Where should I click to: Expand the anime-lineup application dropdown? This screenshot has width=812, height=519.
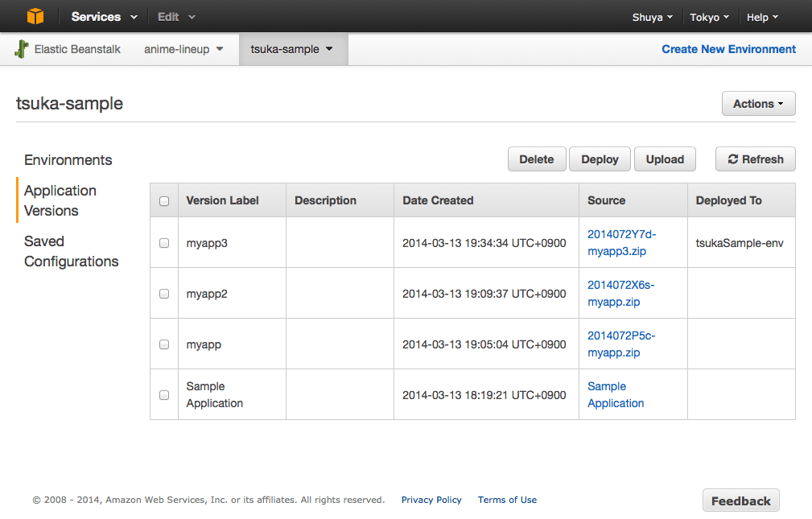point(183,49)
